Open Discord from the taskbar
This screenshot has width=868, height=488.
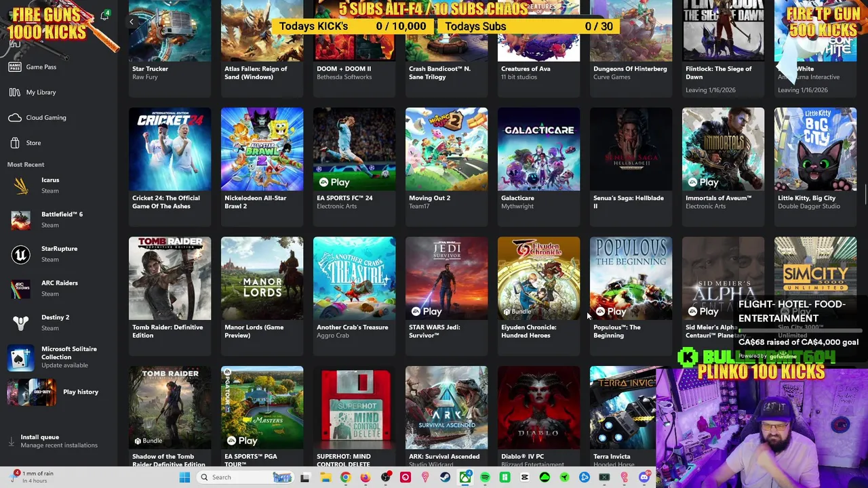644,477
